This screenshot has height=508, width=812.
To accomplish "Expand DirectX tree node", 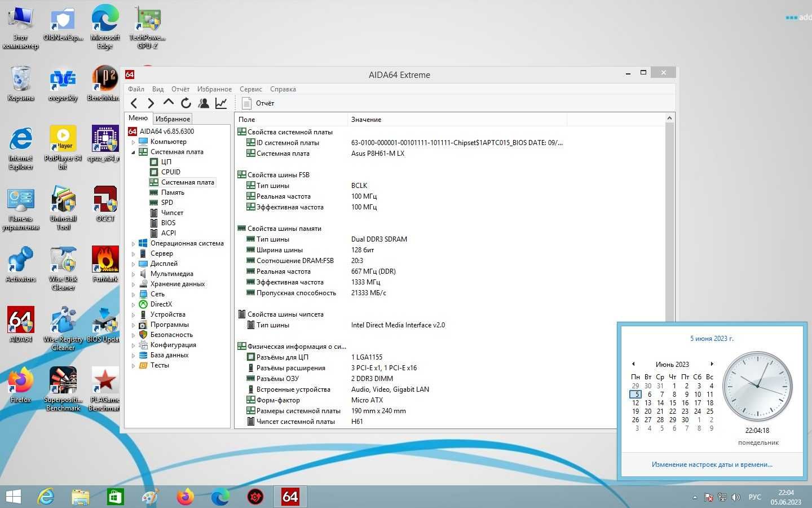I will 134,305.
